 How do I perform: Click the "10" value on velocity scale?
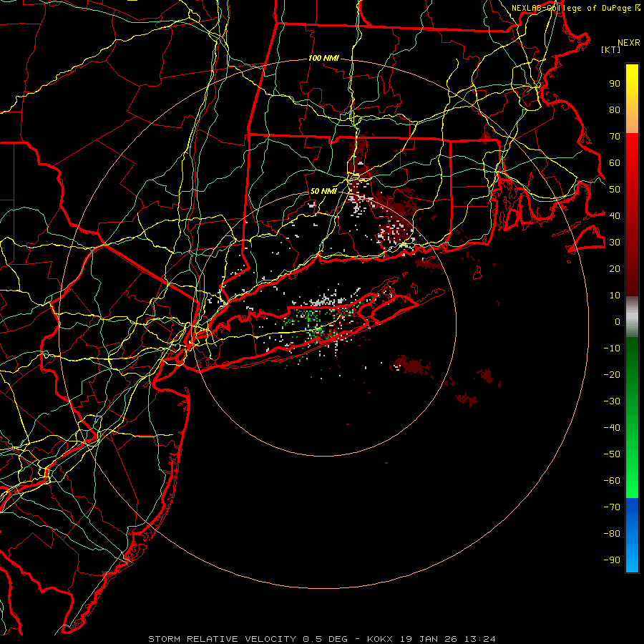pyautogui.click(x=615, y=296)
